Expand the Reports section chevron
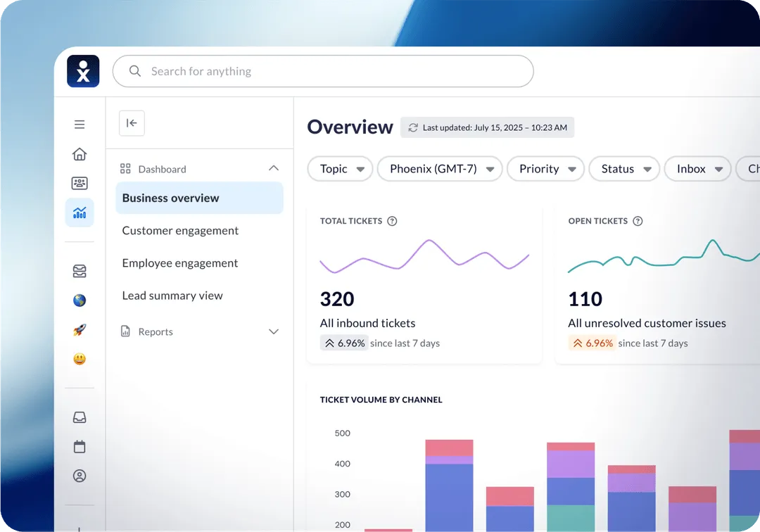This screenshot has height=532, width=760. click(273, 331)
